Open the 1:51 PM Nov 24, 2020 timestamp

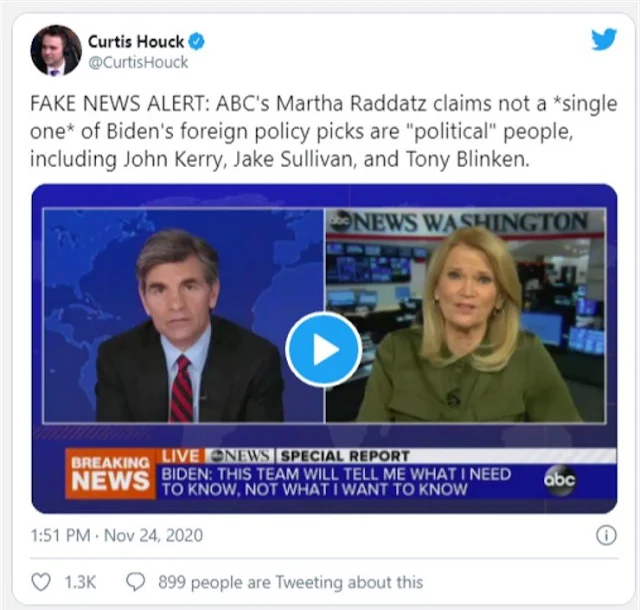(117, 535)
